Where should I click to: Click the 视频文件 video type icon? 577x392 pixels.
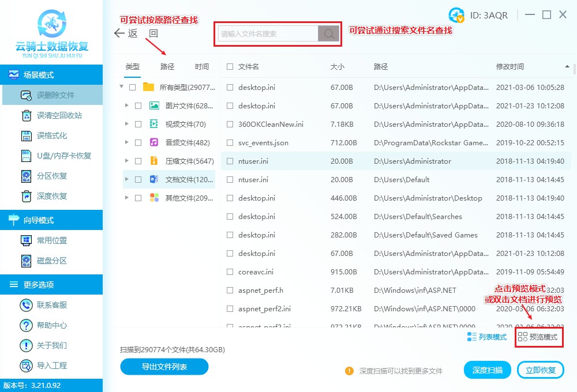coord(154,124)
